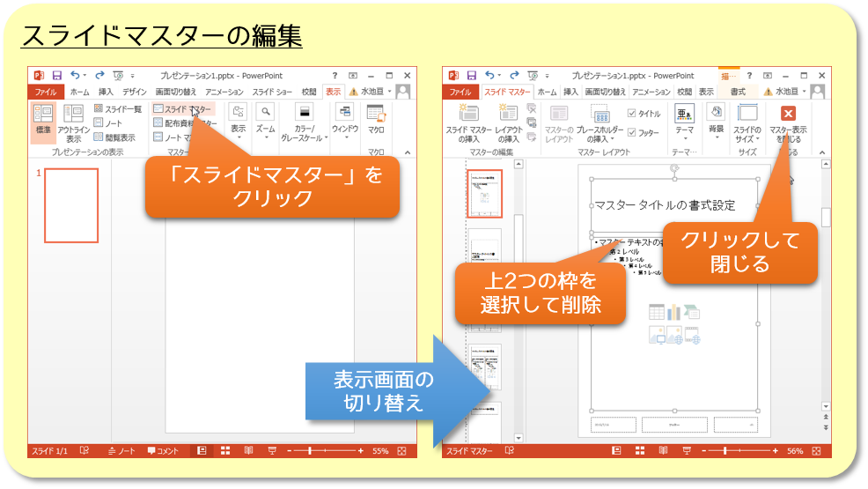868x489 pixels.
Task: Toggle the フッター checkbox in right window
Action: (631, 132)
